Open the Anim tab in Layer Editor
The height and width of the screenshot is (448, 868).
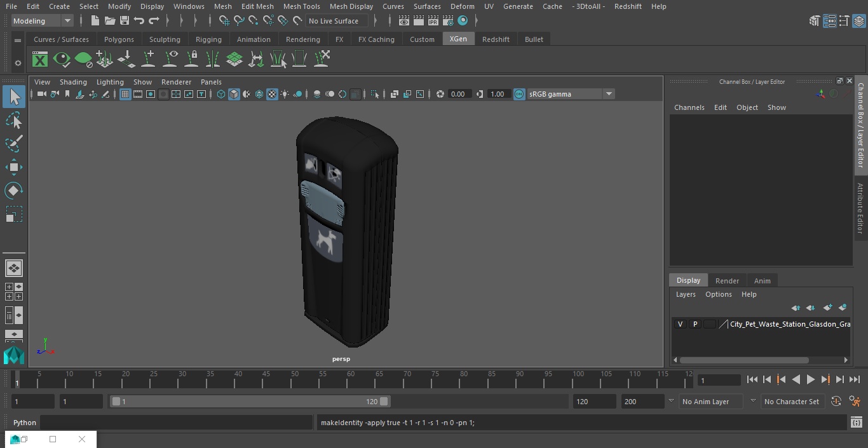(x=762, y=281)
